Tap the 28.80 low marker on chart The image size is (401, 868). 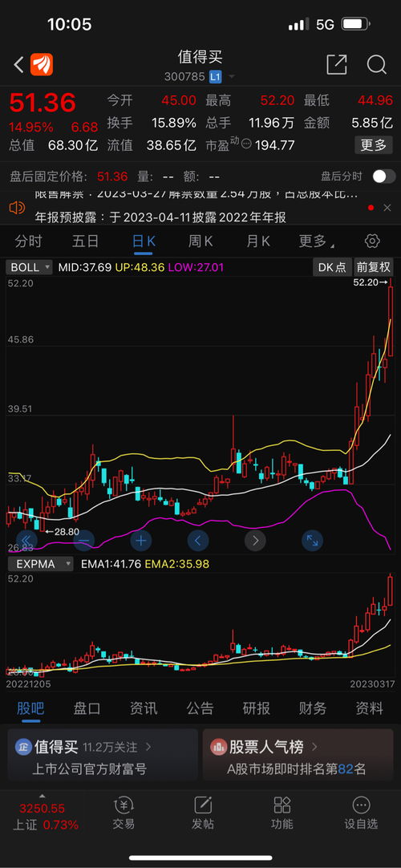[x=62, y=531]
